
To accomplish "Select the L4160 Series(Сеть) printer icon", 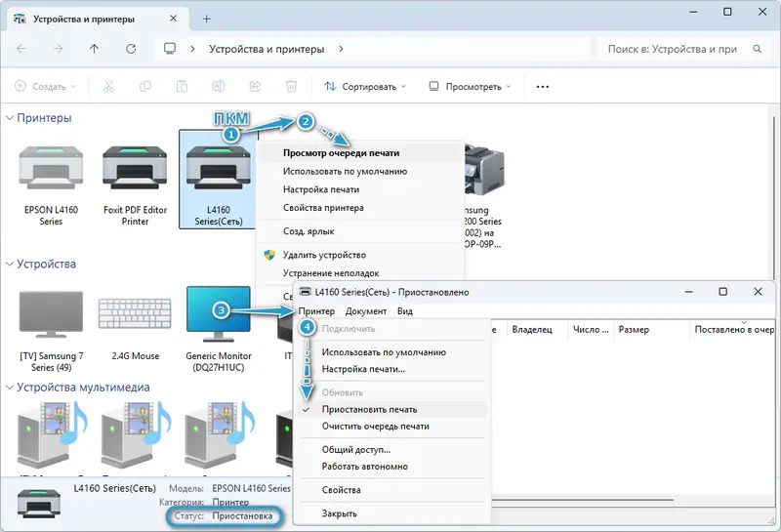I will [x=218, y=168].
